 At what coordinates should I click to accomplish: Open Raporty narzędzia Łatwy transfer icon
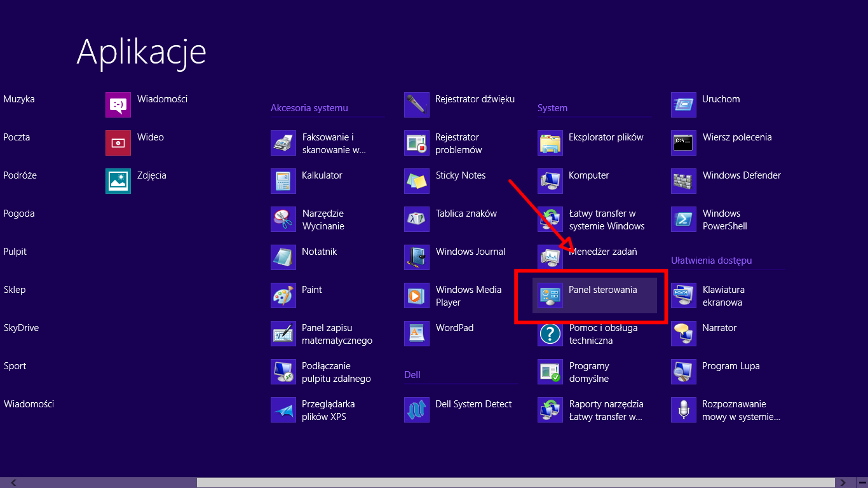[550, 410]
